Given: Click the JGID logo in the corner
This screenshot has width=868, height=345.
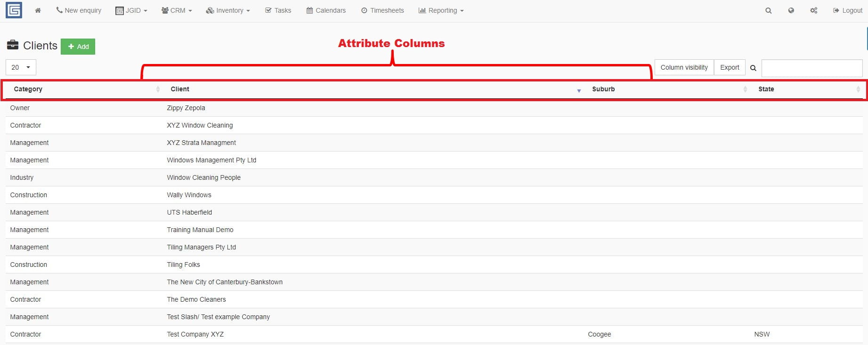Looking at the screenshot, I should 14,10.
